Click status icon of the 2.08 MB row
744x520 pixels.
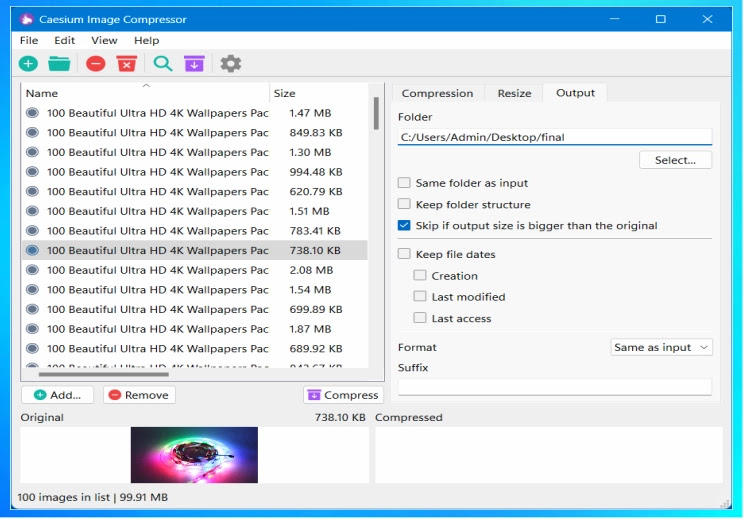click(x=32, y=270)
